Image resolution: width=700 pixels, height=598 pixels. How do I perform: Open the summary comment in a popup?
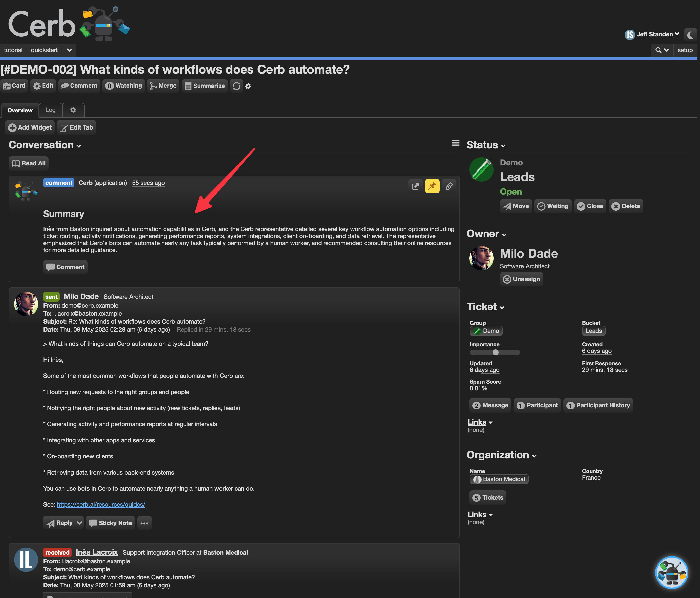click(x=415, y=186)
